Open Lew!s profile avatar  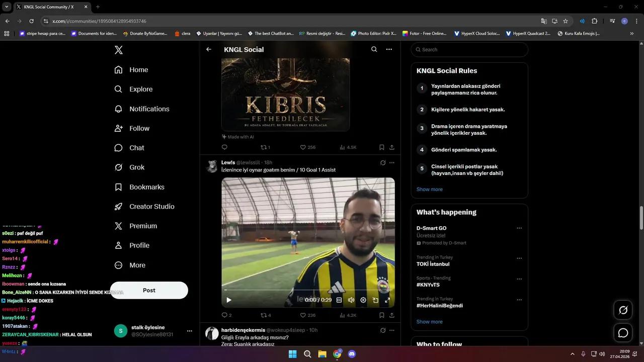[x=212, y=166]
